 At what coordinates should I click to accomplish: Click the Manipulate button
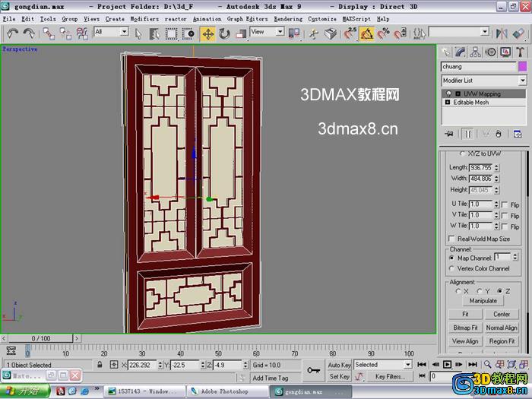[483, 301]
